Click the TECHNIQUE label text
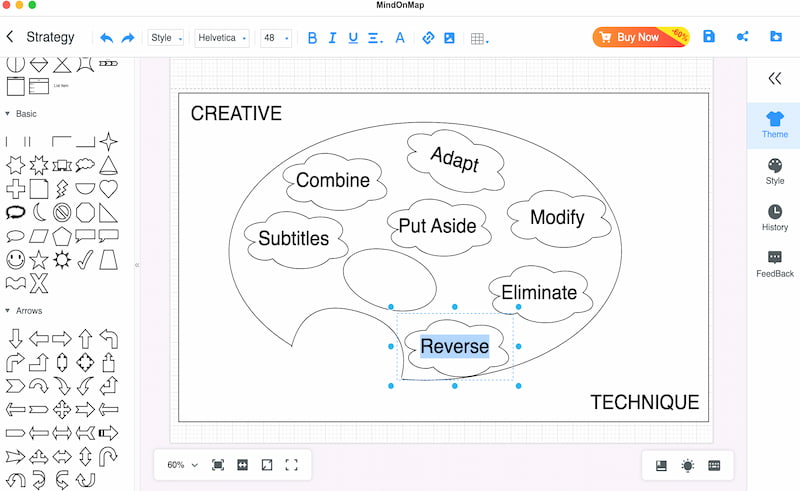Screen dimensions: 800x491 pyautogui.click(x=645, y=402)
